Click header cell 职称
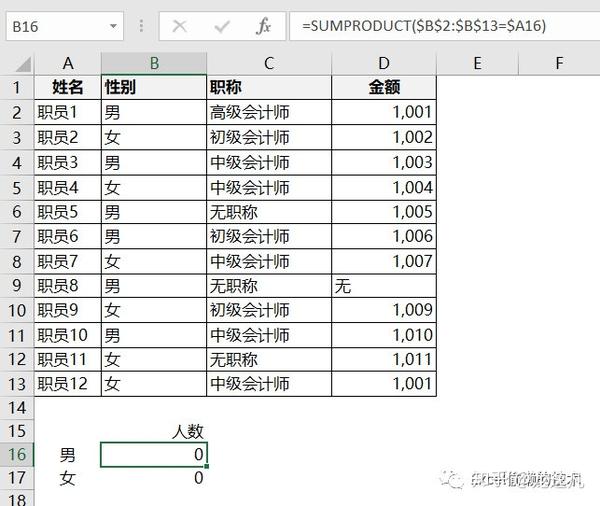The width and height of the screenshot is (600, 506). pyautogui.click(x=269, y=87)
